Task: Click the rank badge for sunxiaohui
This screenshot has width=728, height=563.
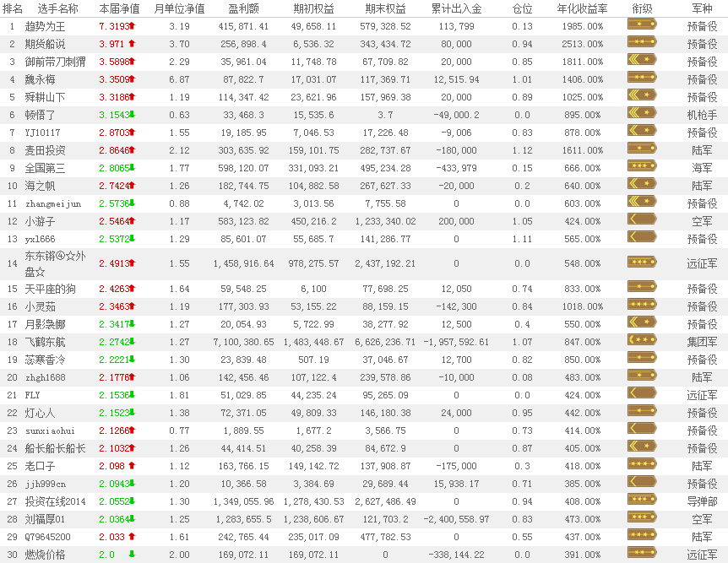Action: tap(642, 429)
